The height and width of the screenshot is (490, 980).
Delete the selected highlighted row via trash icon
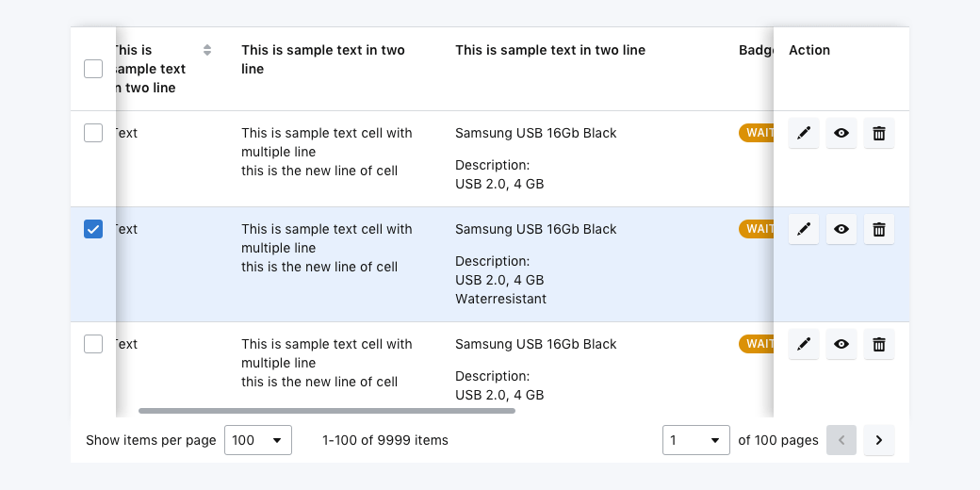tap(879, 230)
